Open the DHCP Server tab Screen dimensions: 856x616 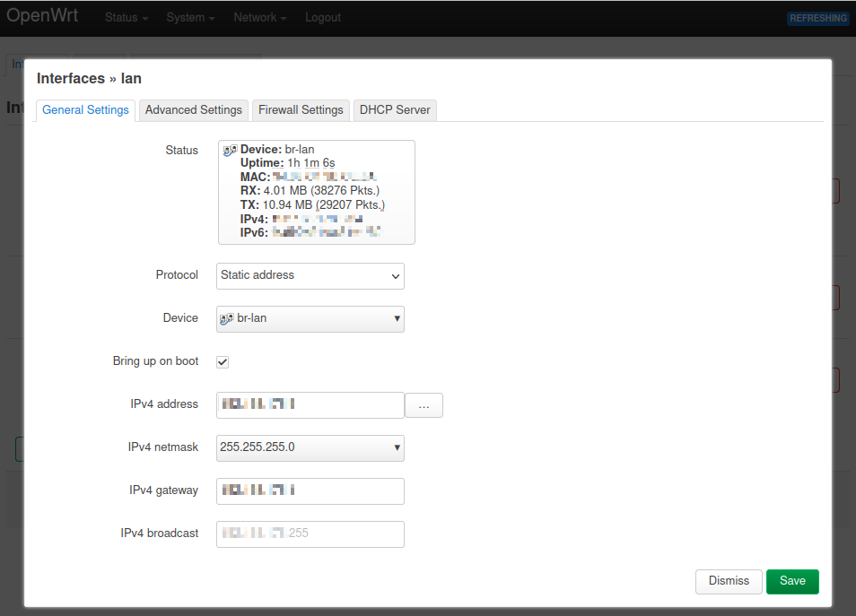(x=395, y=109)
